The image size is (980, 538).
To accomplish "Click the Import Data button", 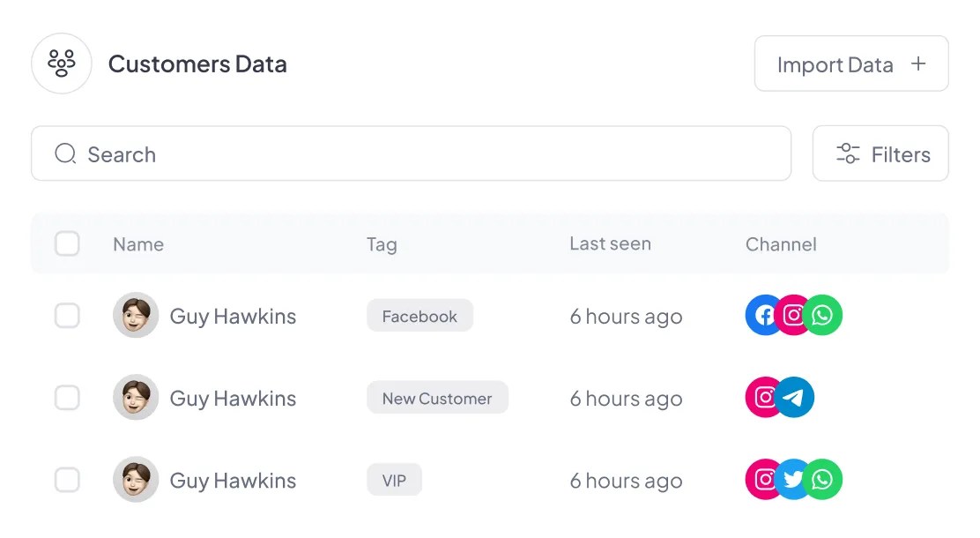I will tap(850, 64).
